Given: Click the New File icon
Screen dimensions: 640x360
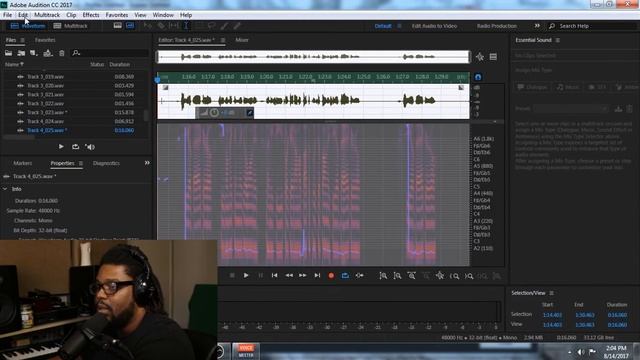Looking at the screenshot, I should point(34,53).
